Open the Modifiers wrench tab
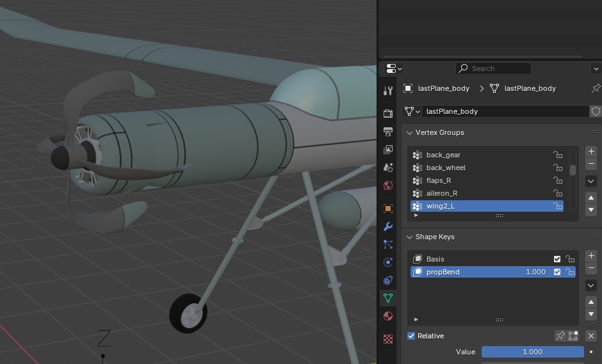The width and height of the screenshot is (602, 364). 387,226
